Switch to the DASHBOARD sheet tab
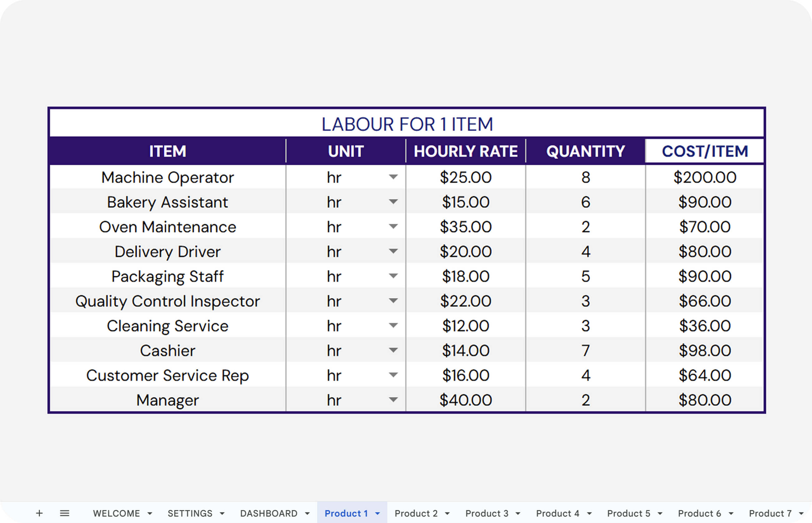Image resolution: width=812 pixels, height=523 pixels. (269, 514)
